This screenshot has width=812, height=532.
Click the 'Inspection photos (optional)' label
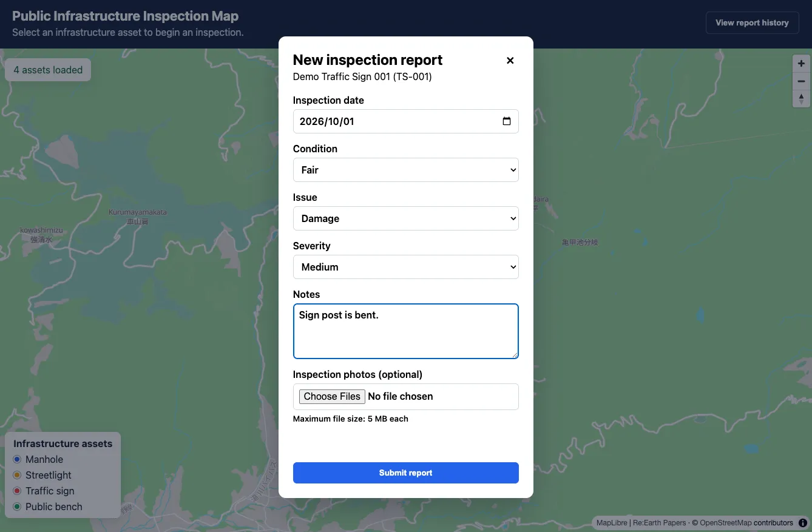point(357,374)
